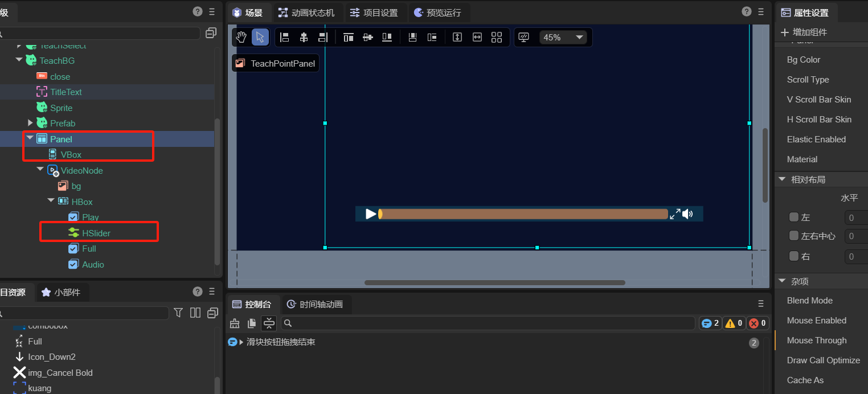Click the four-squares grid toolbar icon

pyautogui.click(x=497, y=38)
